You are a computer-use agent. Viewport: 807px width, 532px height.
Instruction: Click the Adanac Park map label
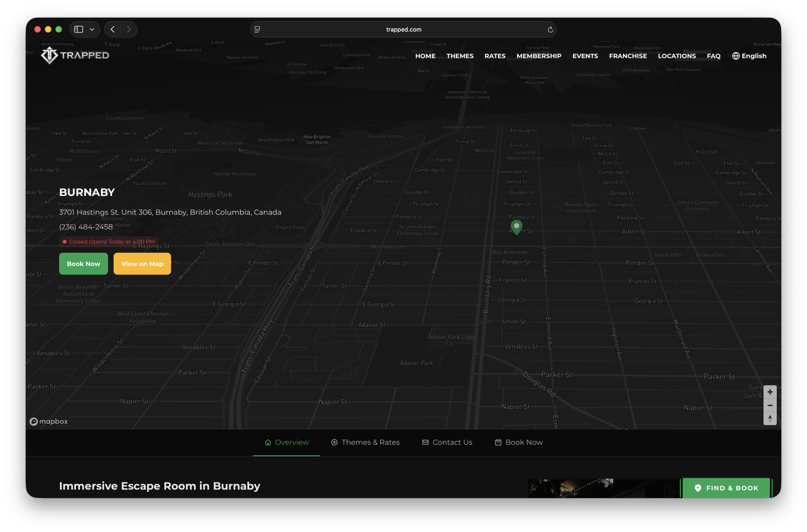click(416, 363)
